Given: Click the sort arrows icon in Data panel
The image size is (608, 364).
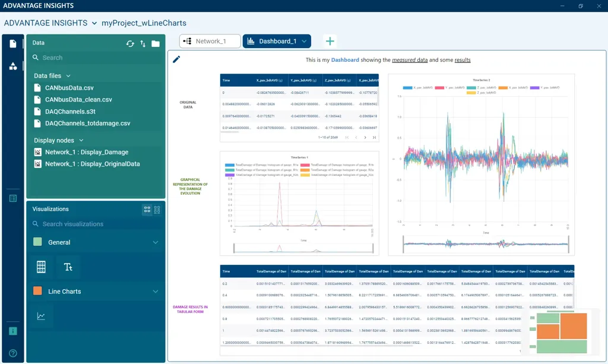Looking at the screenshot, I should pyautogui.click(x=142, y=43).
